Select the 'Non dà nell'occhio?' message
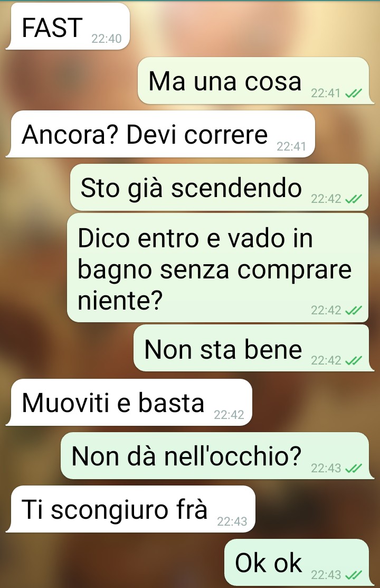The height and width of the screenshot is (588, 380). [217, 455]
